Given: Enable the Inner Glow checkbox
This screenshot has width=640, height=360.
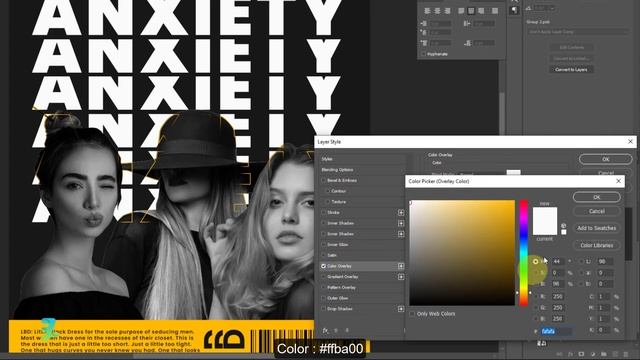Looking at the screenshot, I should [323, 244].
